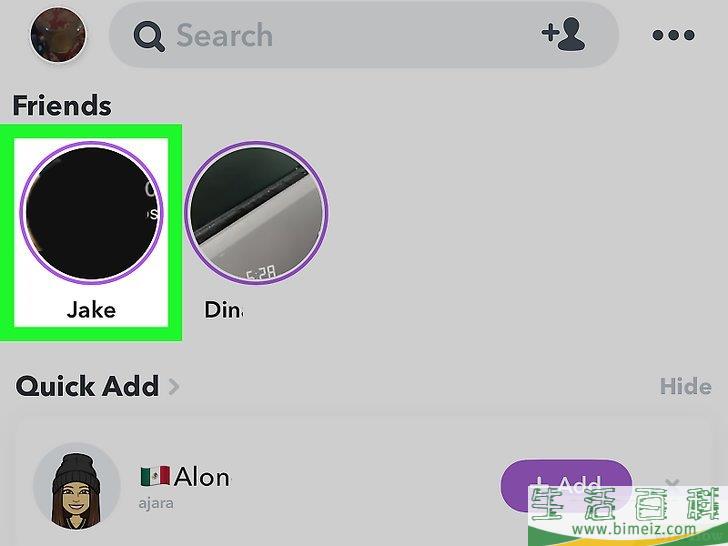This screenshot has height=546, width=728.
Task: Select the Alon display name
Action: click(202, 477)
